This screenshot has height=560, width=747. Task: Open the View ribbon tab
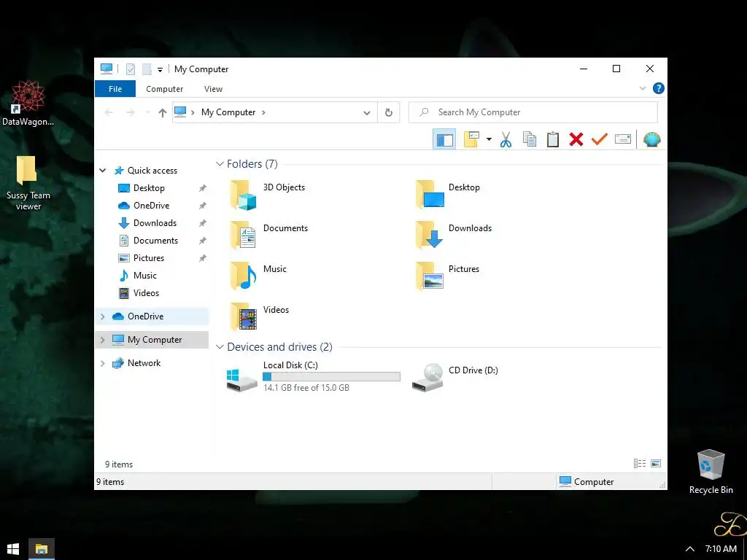213,89
